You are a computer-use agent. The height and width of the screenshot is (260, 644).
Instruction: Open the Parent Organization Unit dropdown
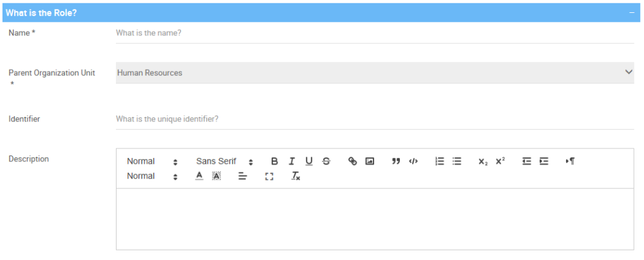pos(375,73)
